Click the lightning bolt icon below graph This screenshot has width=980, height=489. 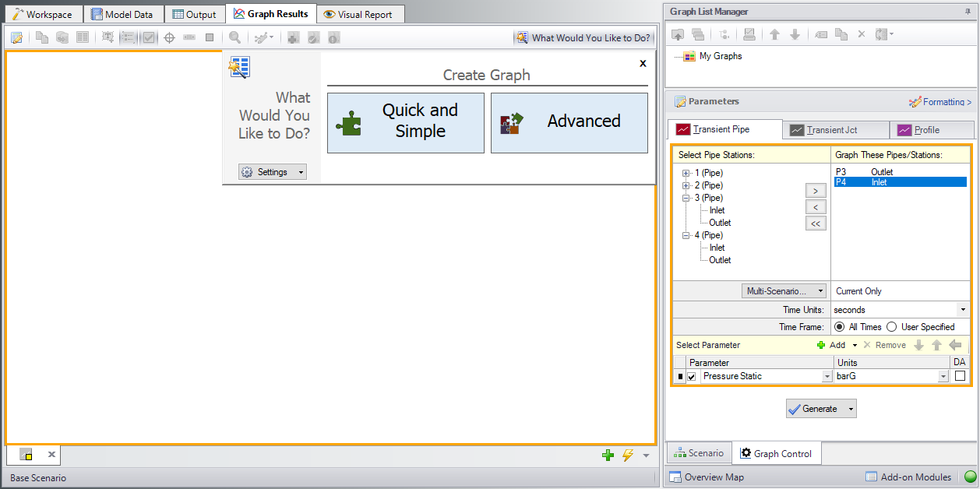click(627, 456)
